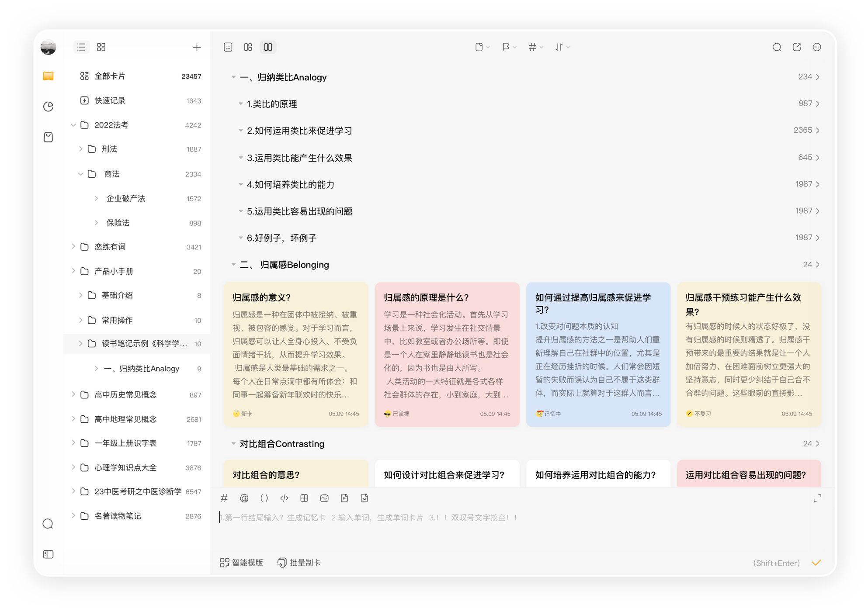
Task: Select 全部卡片 in the sidebar
Action: pos(137,76)
